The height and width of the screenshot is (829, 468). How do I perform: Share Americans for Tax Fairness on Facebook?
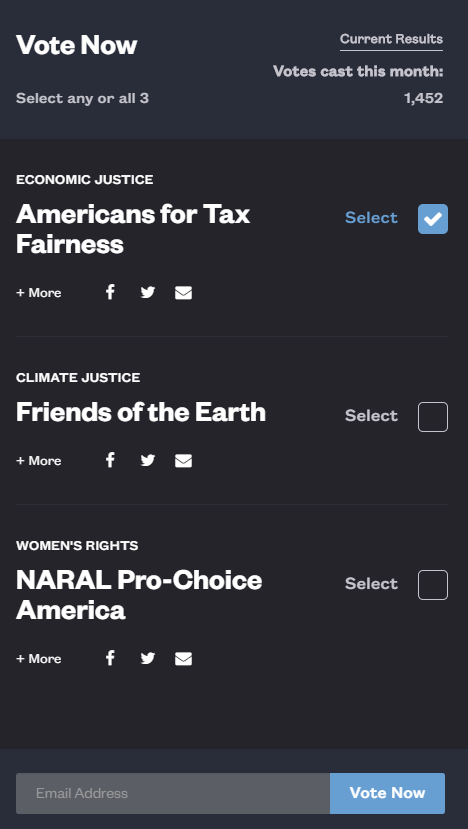(110, 292)
